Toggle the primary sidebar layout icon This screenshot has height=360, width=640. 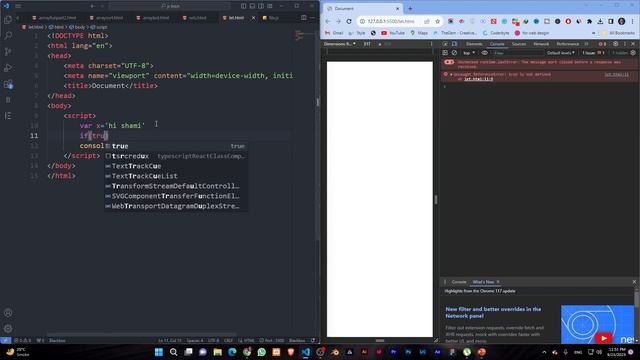[244, 6]
